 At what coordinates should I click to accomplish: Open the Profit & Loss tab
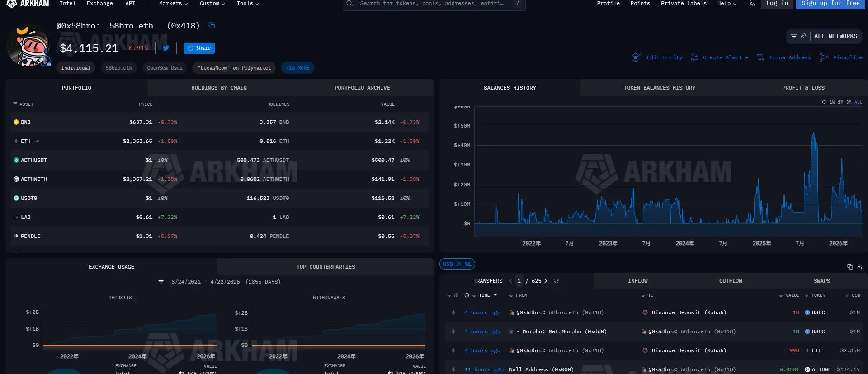[x=803, y=88]
